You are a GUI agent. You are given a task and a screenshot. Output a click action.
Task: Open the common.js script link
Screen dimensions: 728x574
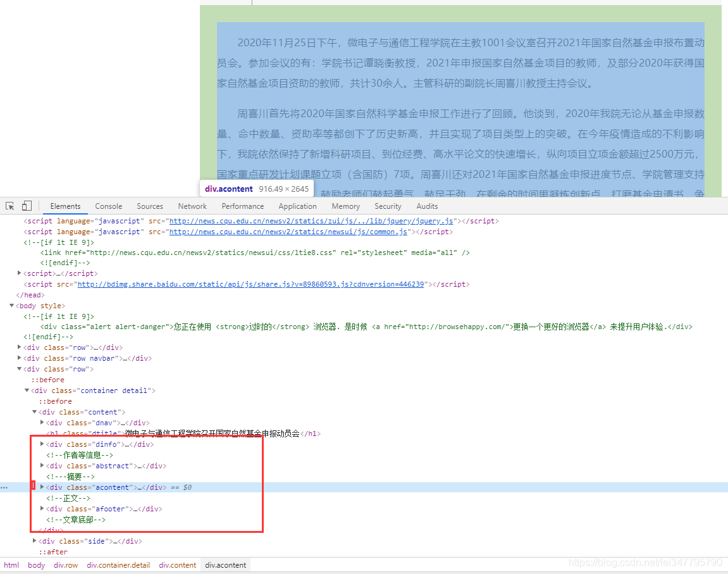(288, 232)
